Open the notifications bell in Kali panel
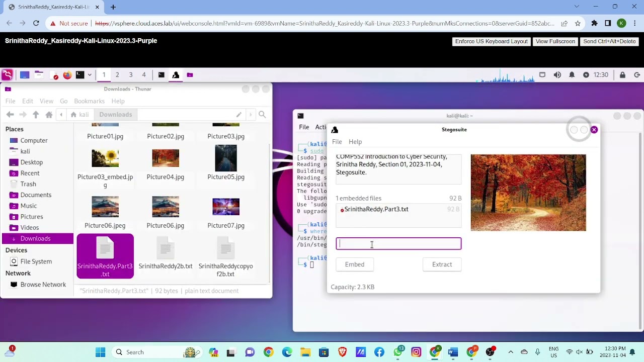 coord(572,75)
